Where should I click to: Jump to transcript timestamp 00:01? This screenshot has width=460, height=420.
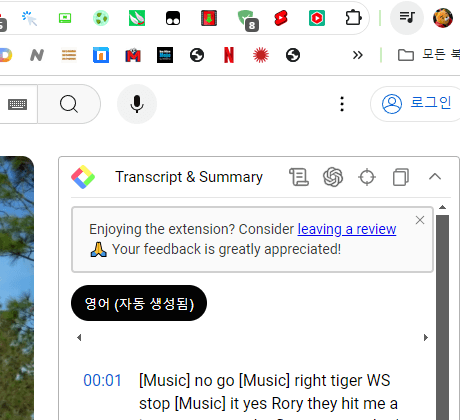tap(102, 380)
